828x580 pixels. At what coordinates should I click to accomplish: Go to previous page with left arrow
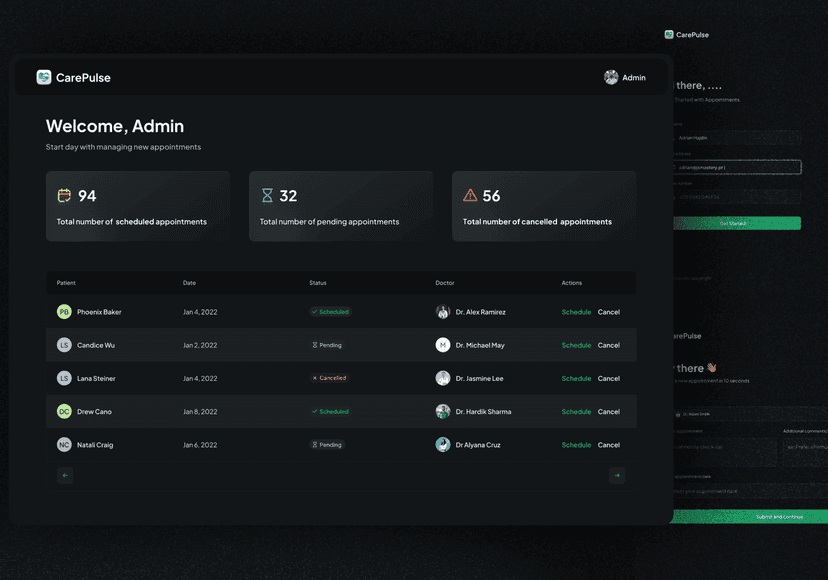[65, 475]
